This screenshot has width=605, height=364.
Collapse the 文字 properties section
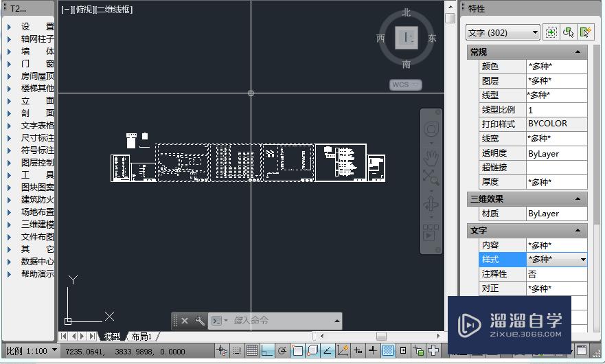point(578,231)
